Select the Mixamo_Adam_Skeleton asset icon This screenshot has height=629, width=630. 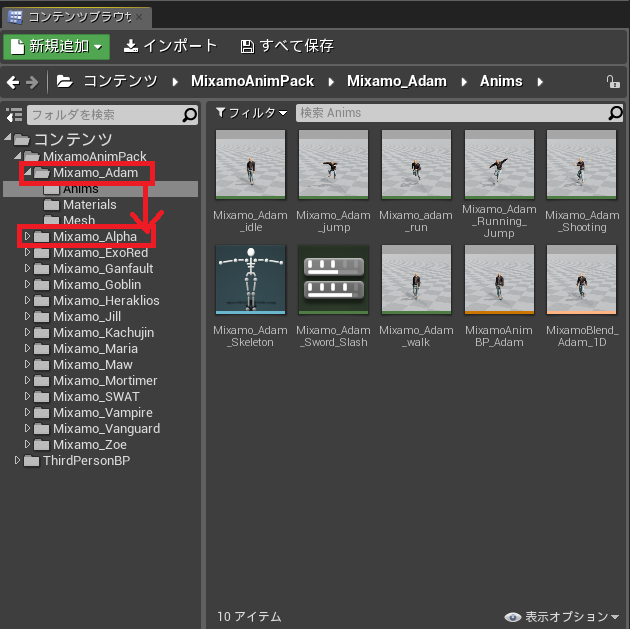[x=250, y=280]
